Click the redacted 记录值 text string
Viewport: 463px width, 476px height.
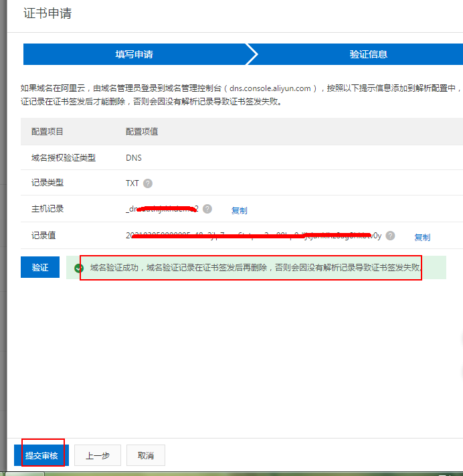[253, 236]
